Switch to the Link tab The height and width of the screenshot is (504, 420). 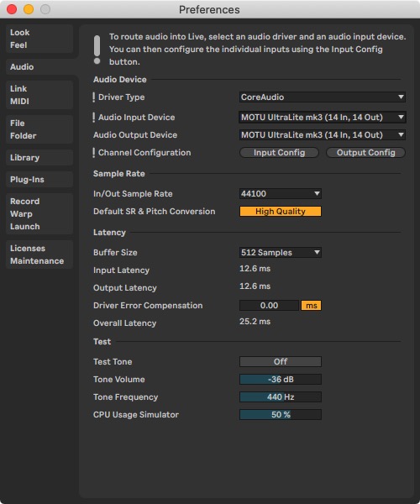(x=18, y=89)
